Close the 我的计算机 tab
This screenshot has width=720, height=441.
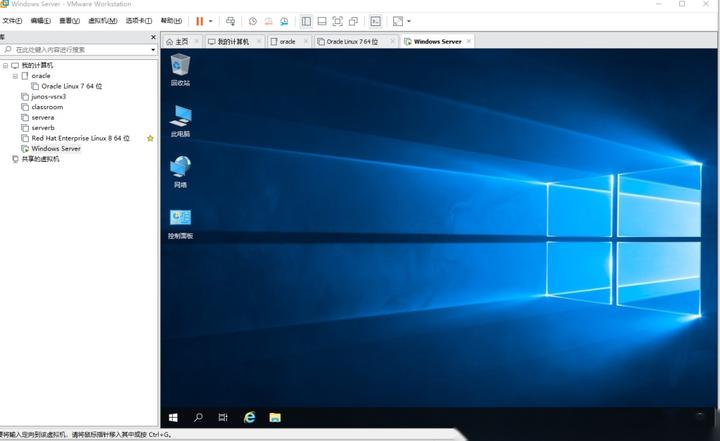pyautogui.click(x=259, y=41)
